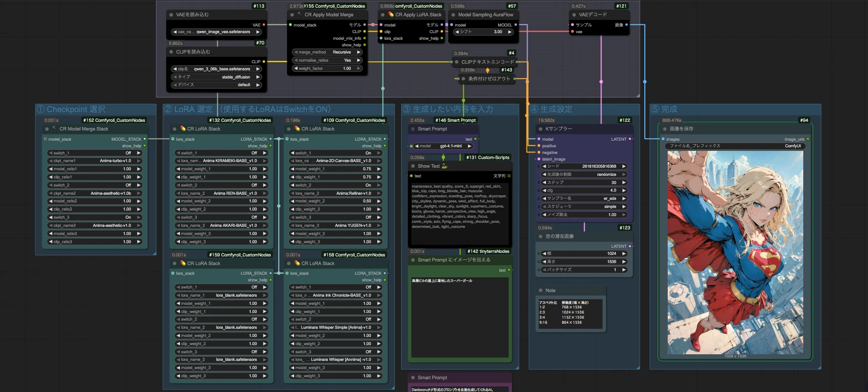Open the gpt-4.1-mini model dropdown in Smart Prompt
Viewport: 868px width, 392px height.
coord(442,146)
